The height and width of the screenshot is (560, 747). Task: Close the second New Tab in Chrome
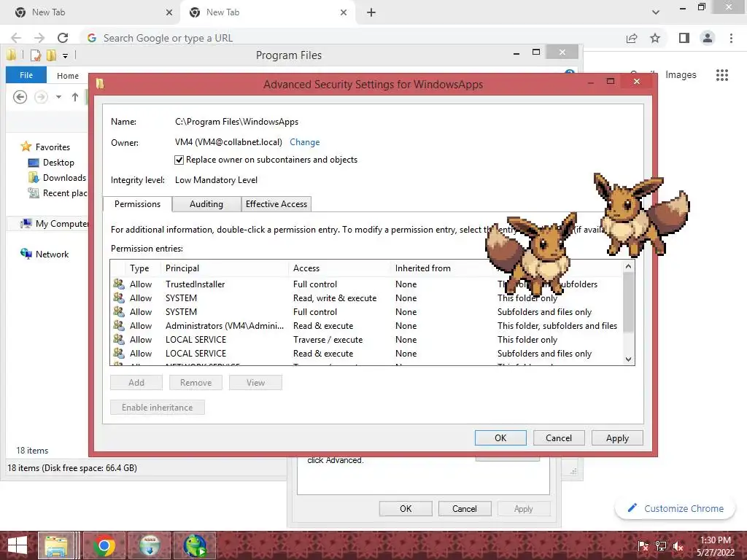tap(344, 12)
